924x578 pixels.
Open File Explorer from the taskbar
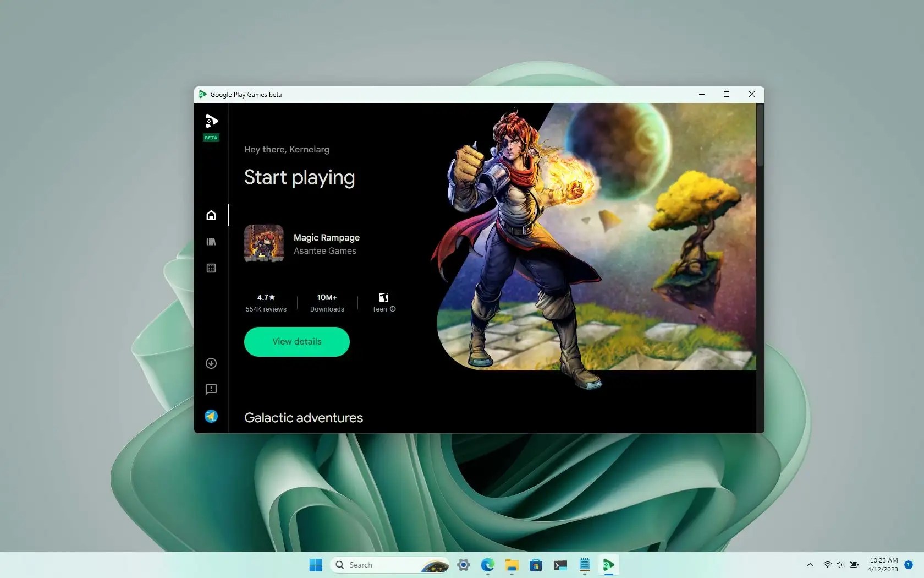coord(511,565)
